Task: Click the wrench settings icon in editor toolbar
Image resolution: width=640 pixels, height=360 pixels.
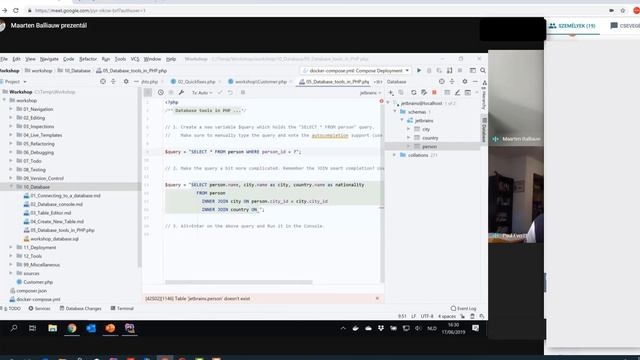Action: (x=181, y=93)
